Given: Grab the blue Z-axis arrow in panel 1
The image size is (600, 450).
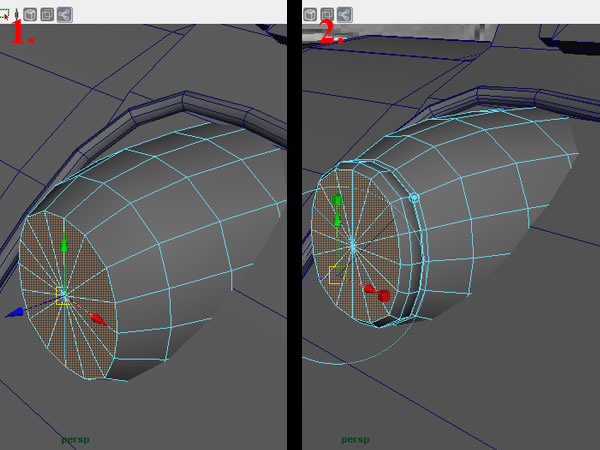Looking at the screenshot, I should pyautogui.click(x=15, y=313).
